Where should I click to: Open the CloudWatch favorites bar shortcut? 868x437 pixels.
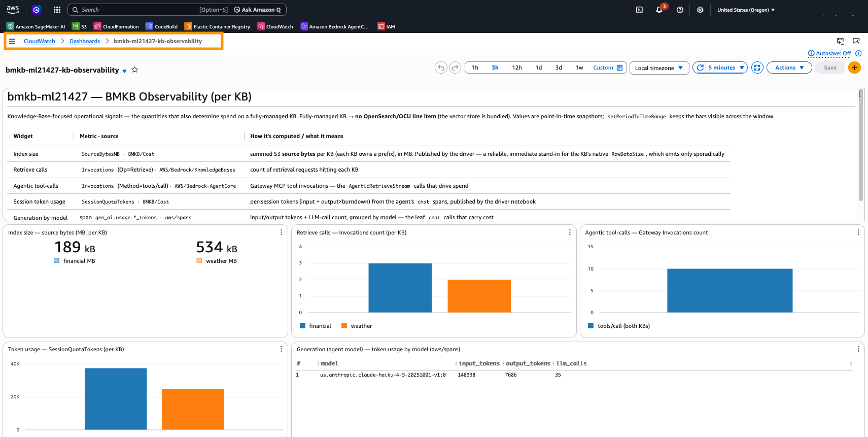275,26
